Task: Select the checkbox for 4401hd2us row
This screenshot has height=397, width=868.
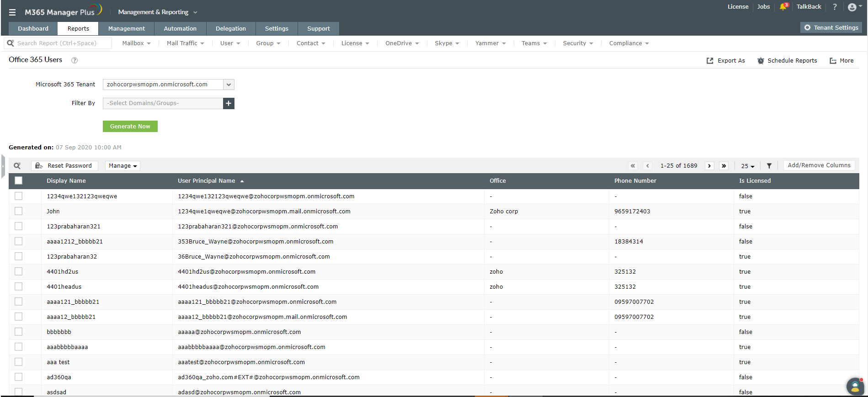Action: 18,271
